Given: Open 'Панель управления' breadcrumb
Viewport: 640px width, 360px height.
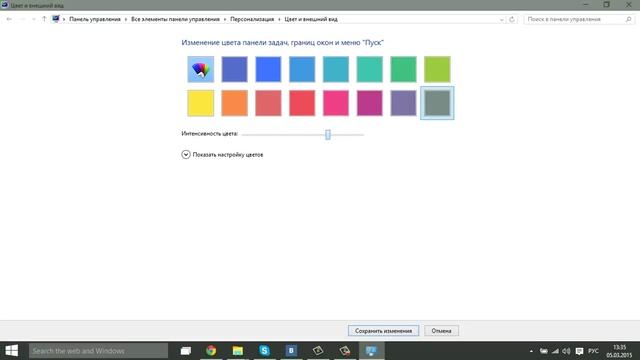Looking at the screenshot, I should [95, 19].
